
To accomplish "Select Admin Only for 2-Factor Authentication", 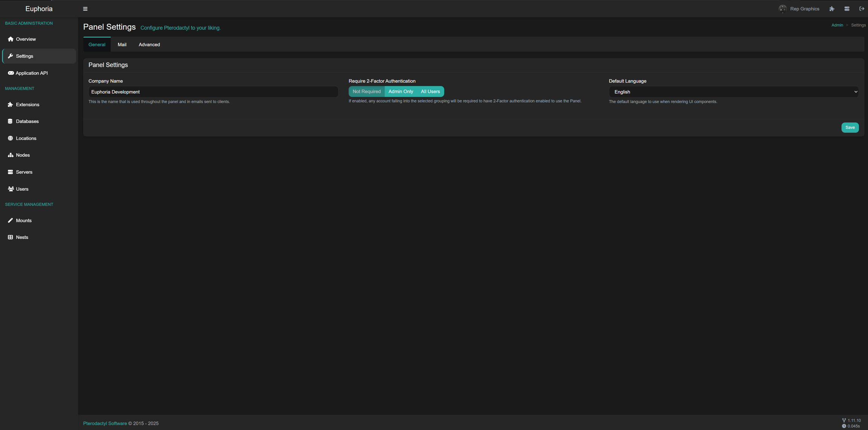I will click(400, 91).
